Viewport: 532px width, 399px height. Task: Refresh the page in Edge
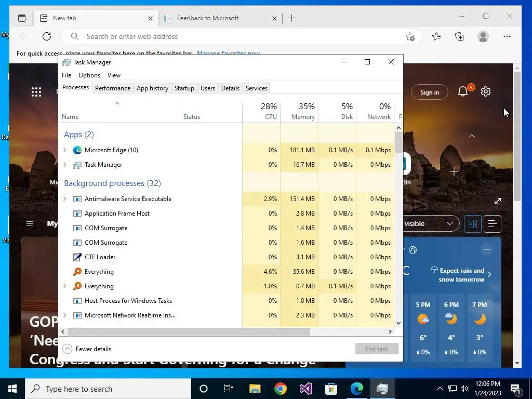47,37
